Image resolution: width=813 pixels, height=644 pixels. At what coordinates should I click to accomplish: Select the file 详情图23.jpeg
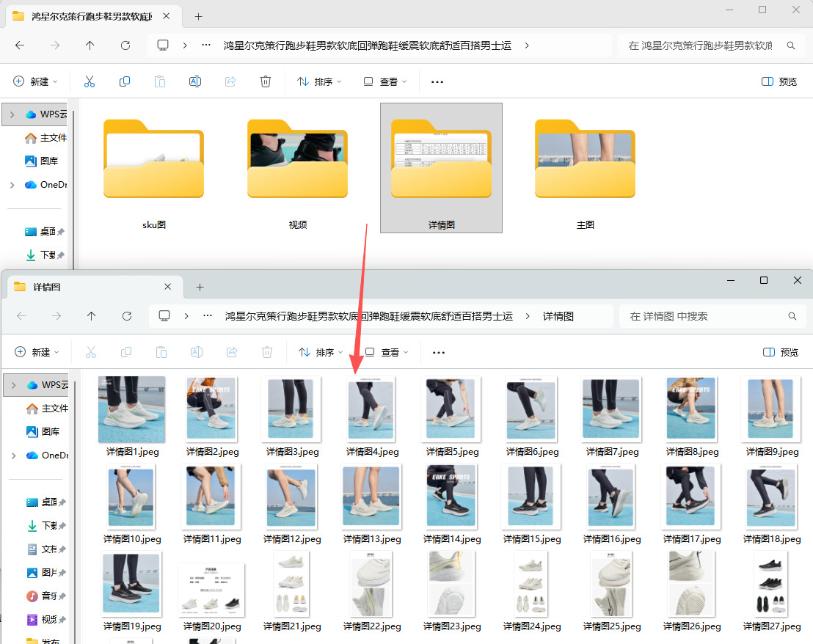click(x=451, y=590)
